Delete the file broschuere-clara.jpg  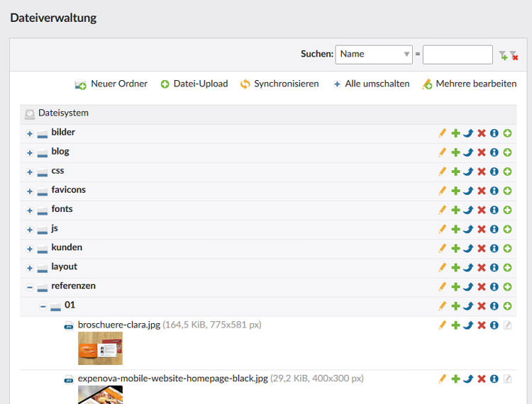(x=482, y=325)
